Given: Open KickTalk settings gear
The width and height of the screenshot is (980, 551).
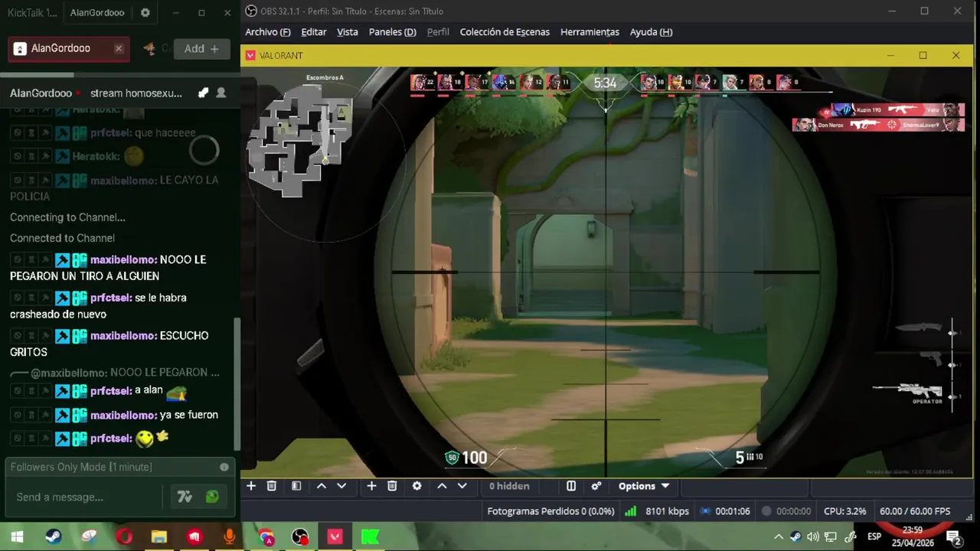Looking at the screenshot, I should pyautogui.click(x=145, y=13).
